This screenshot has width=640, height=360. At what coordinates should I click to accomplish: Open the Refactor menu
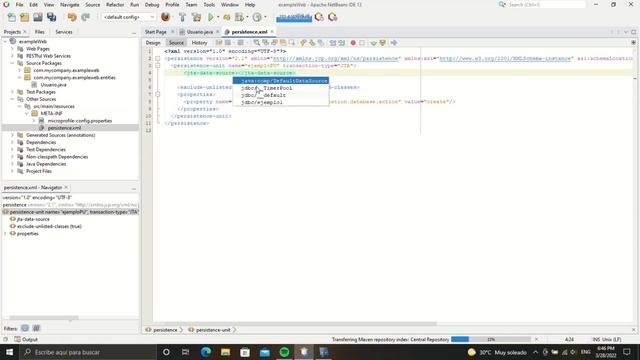pos(115,4)
